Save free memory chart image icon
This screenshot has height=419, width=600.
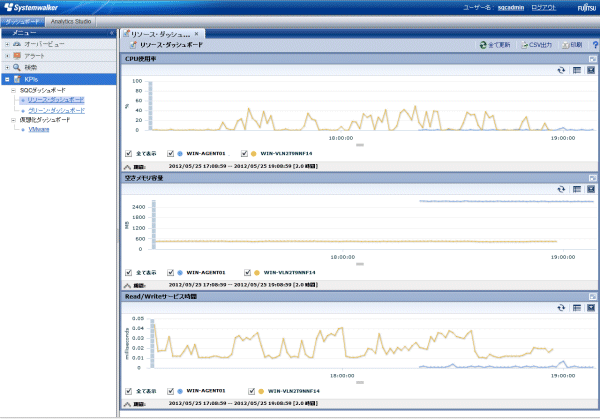click(591, 189)
